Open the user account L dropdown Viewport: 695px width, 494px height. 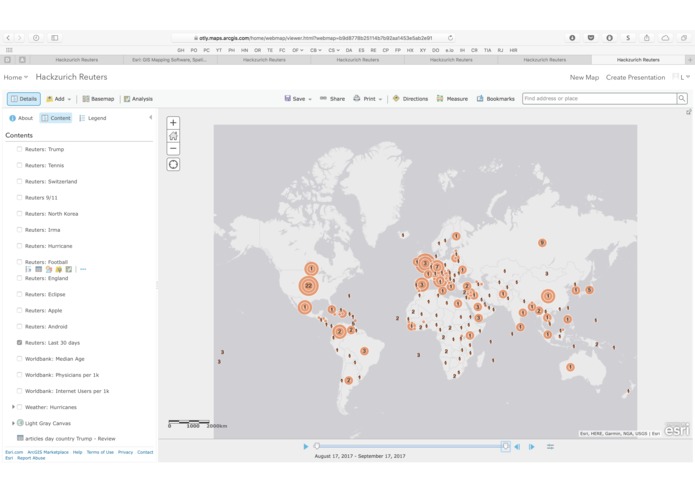tap(683, 77)
